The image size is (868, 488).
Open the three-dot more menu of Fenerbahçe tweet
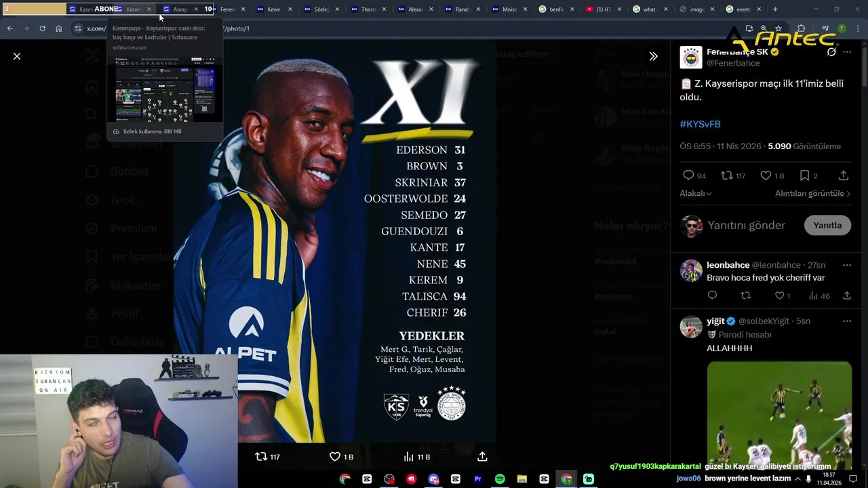click(x=847, y=52)
